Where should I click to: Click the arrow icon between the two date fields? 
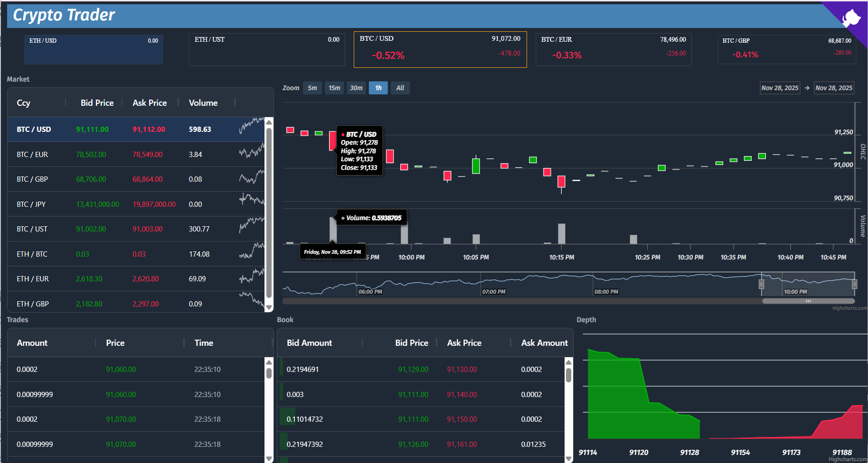pos(807,88)
